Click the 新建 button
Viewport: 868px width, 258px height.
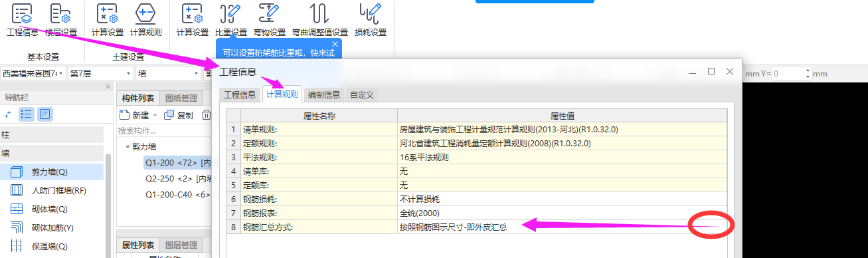[135, 115]
